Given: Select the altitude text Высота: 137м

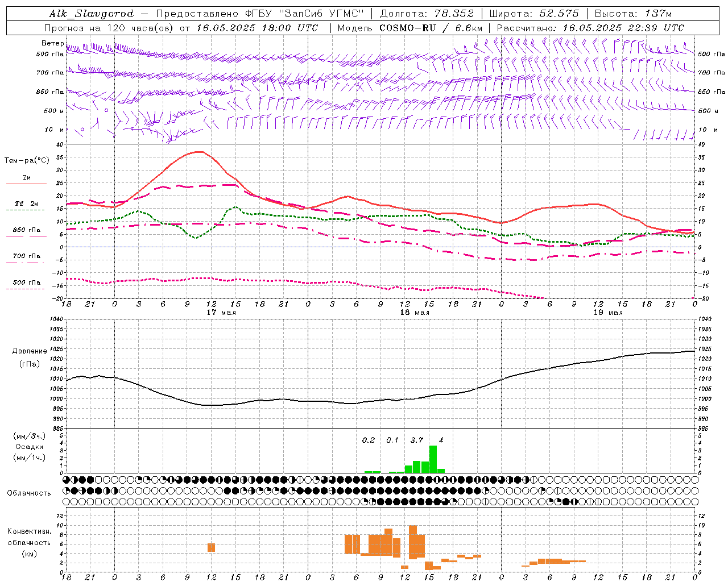Looking at the screenshot, I should (633, 14).
